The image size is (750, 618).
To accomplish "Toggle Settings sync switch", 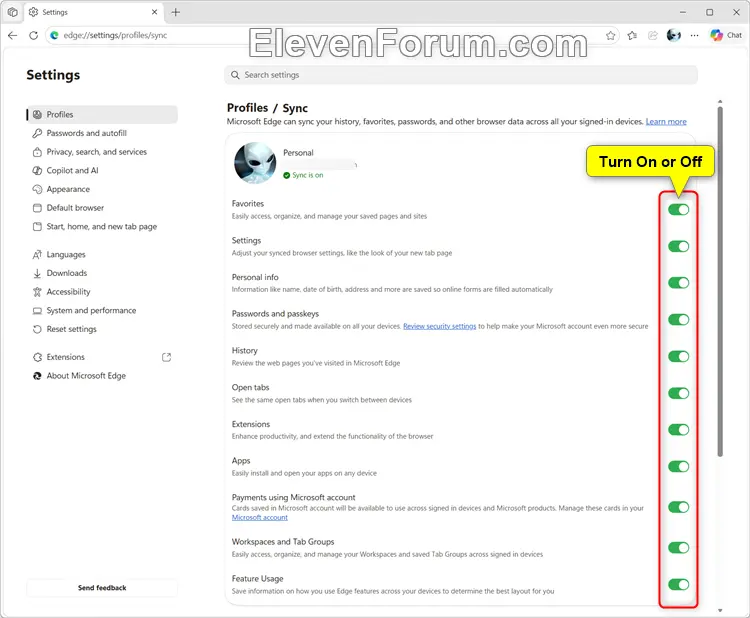I will 678,246.
